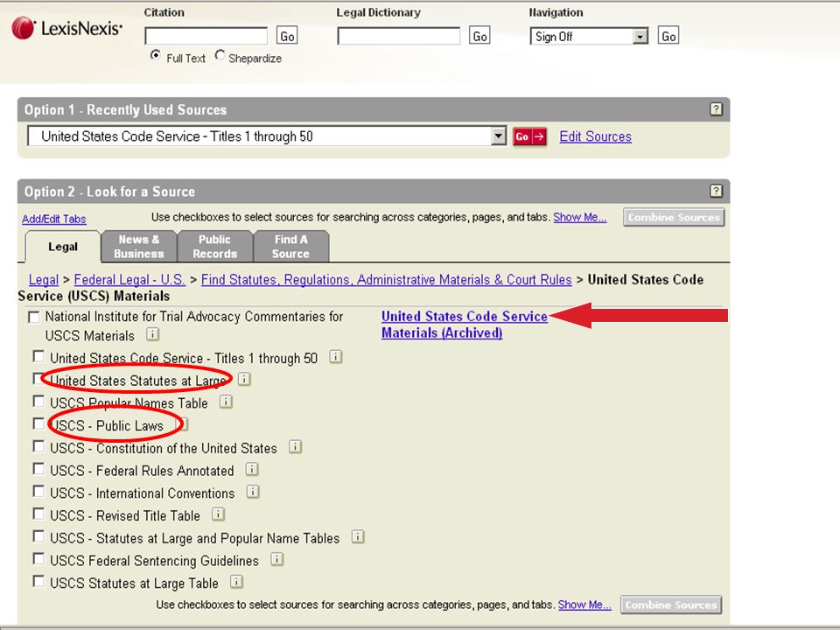Open help for Option 1 Recently Used Sources
This screenshot has height=630, width=840.
click(x=716, y=109)
